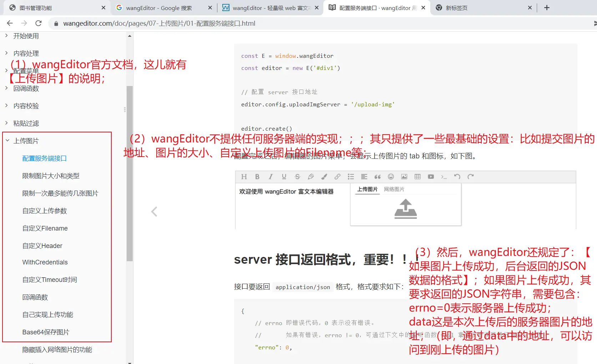The width and height of the screenshot is (597, 364).
Task: Click the redo icon in editor toolbar
Action: (x=471, y=177)
